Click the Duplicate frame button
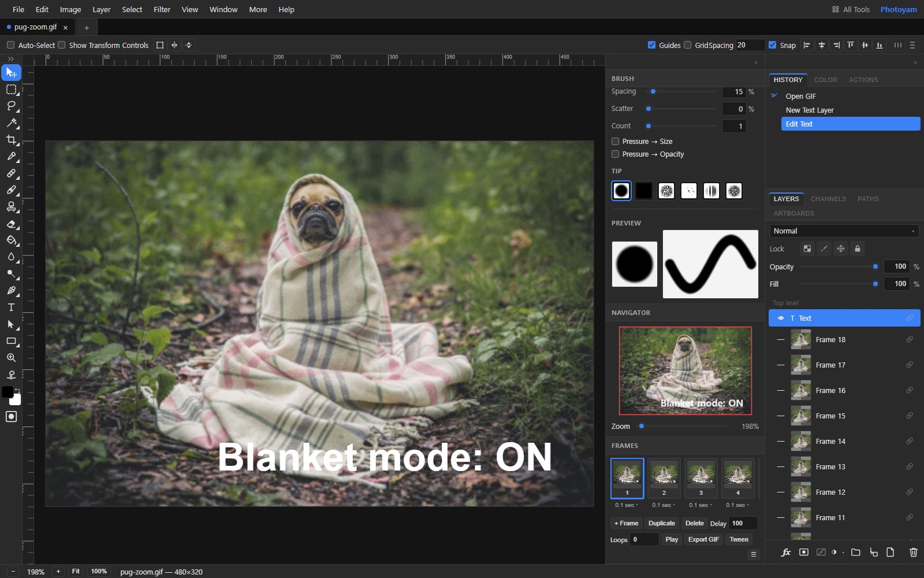Viewport: 924px width, 578px height. click(662, 523)
